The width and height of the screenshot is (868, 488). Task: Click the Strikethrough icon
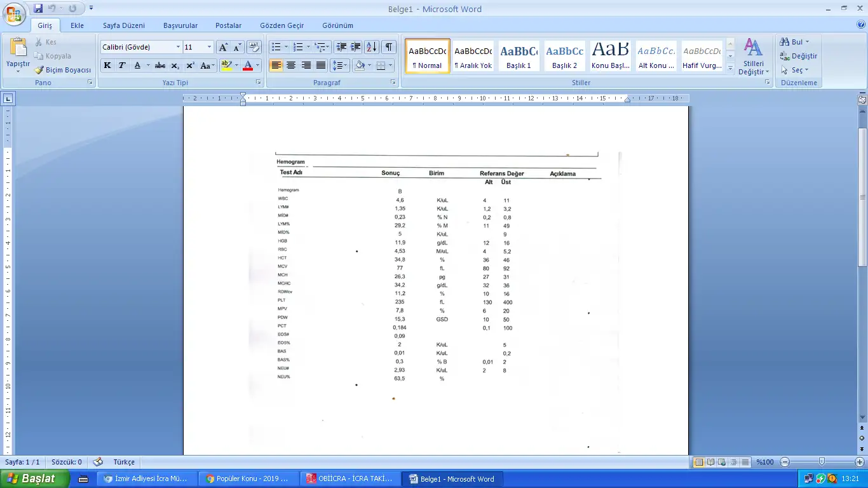[x=160, y=65]
